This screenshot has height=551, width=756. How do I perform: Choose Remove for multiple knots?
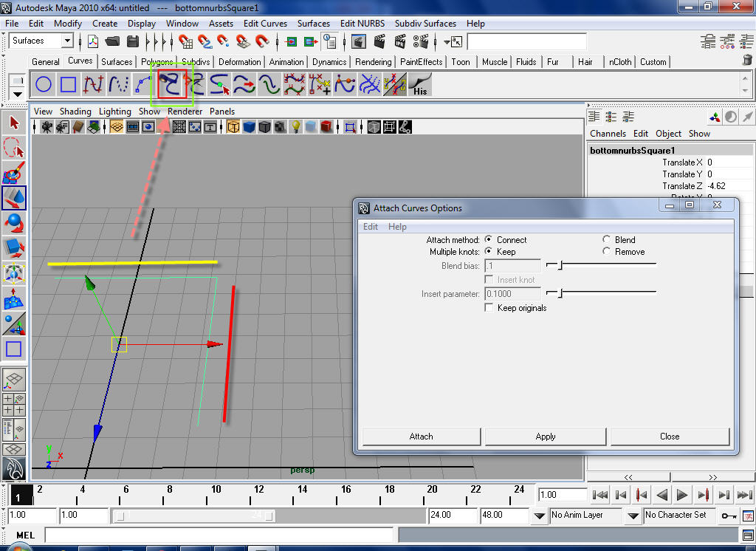click(x=606, y=251)
